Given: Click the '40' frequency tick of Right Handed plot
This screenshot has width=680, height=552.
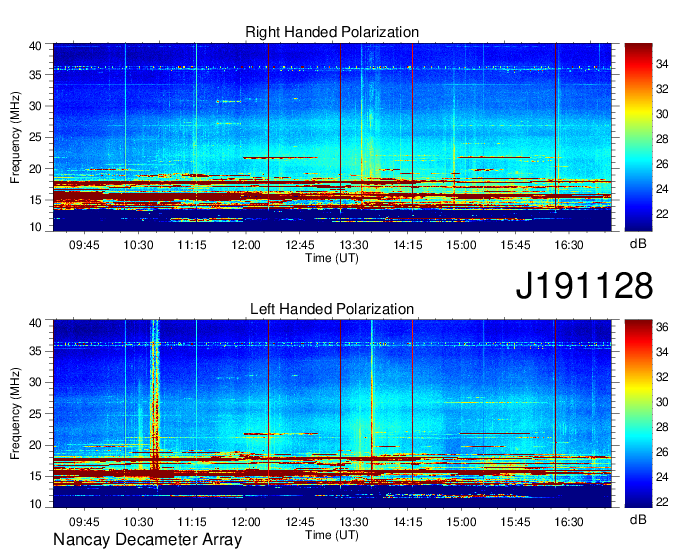Looking at the screenshot, I should coord(36,46).
